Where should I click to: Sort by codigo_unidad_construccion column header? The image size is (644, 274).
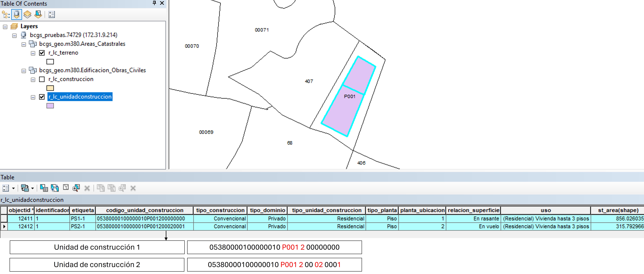tap(144, 210)
